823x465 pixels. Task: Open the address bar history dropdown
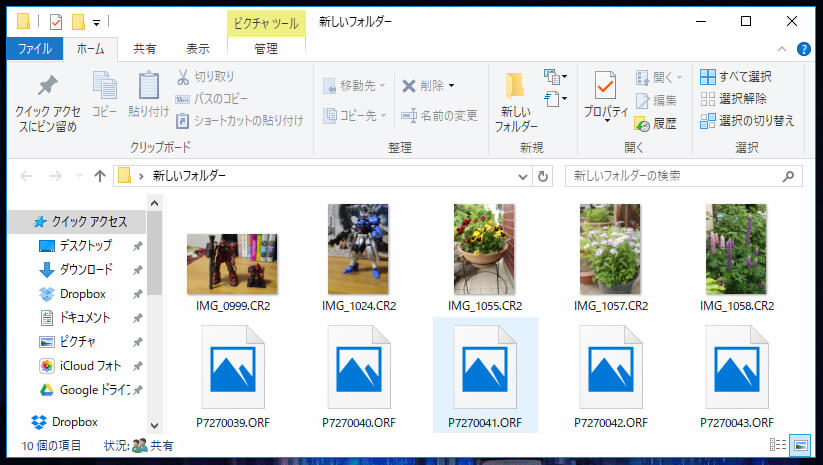coord(523,176)
